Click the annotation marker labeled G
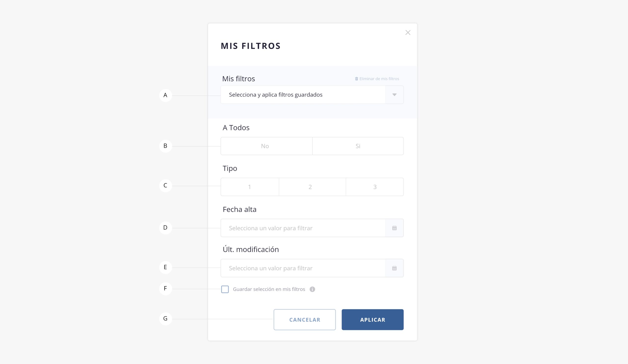628x364 pixels. pyautogui.click(x=166, y=319)
